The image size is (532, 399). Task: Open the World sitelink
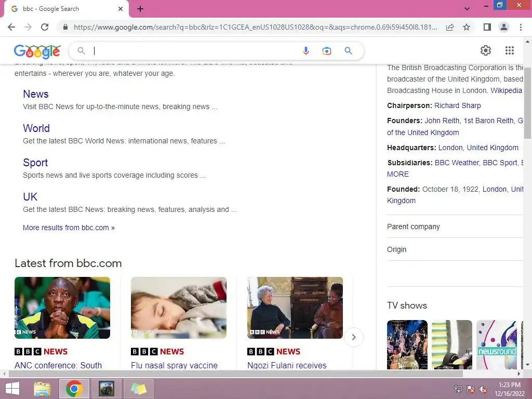(x=36, y=128)
